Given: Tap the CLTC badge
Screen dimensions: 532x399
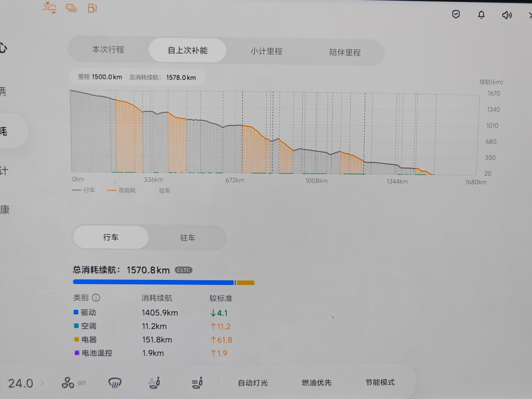Looking at the screenshot, I should pyautogui.click(x=184, y=270).
